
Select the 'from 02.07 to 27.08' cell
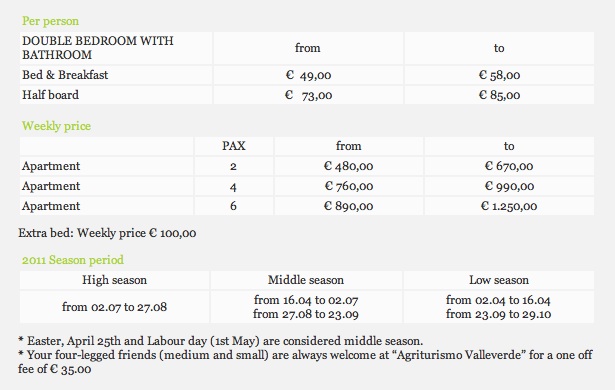tap(115, 307)
